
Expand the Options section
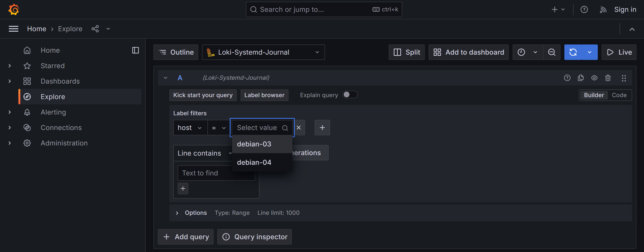tap(177, 213)
